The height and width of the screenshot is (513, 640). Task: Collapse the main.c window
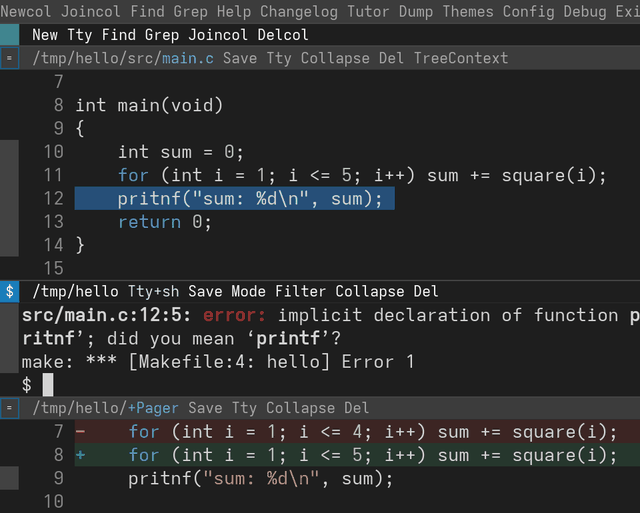tap(335, 58)
